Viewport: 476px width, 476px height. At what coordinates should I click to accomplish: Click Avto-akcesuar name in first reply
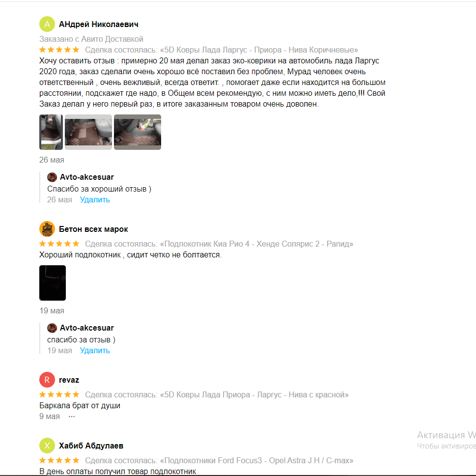(87, 177)
